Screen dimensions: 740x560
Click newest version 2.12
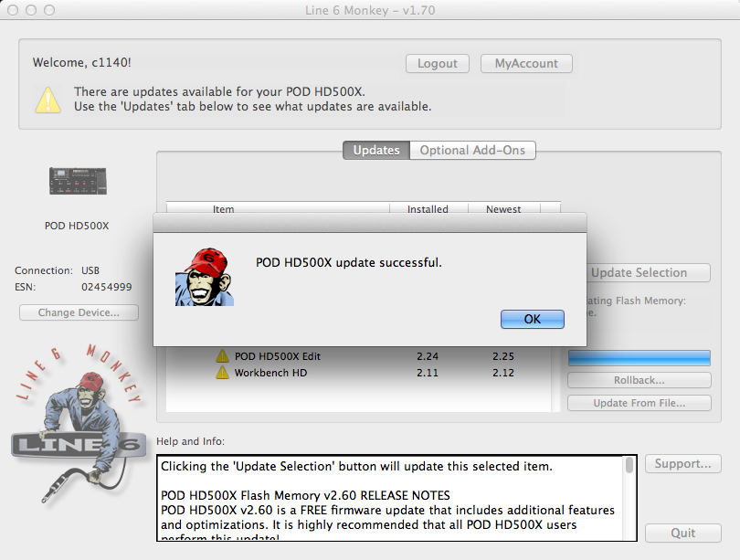tap(503, 373)
